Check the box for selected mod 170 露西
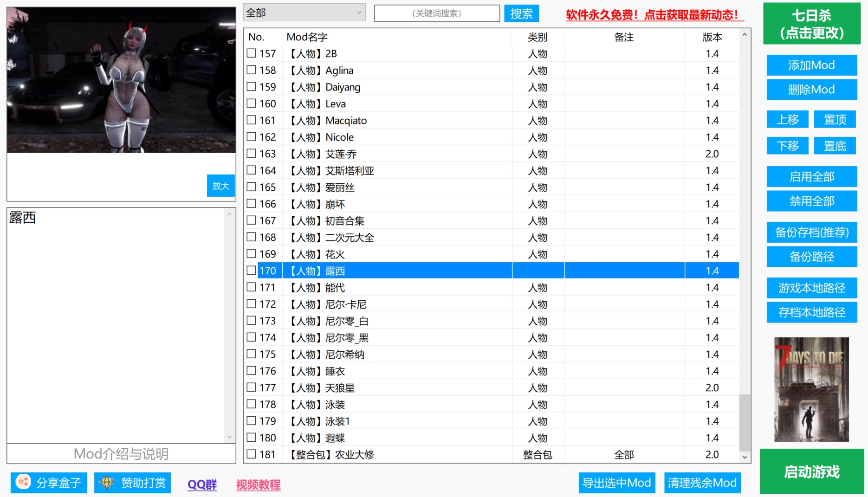The image size is (868, 497). click(251, 271)
